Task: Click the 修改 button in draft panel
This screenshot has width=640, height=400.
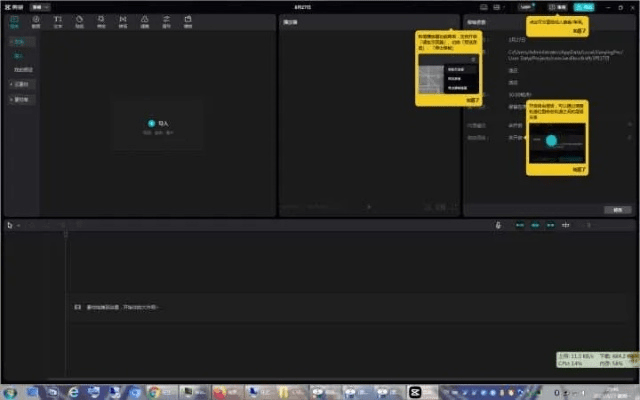Action: tap(617, 210)
